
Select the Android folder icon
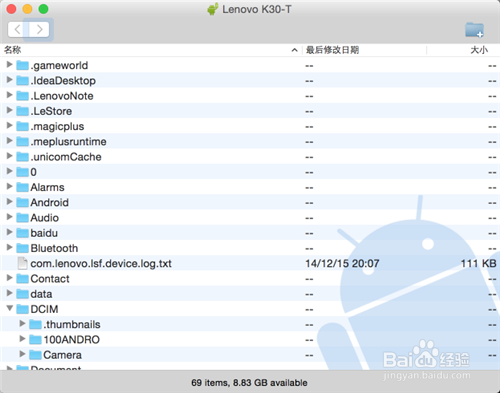pyautogui.click(x=23, y=202)
